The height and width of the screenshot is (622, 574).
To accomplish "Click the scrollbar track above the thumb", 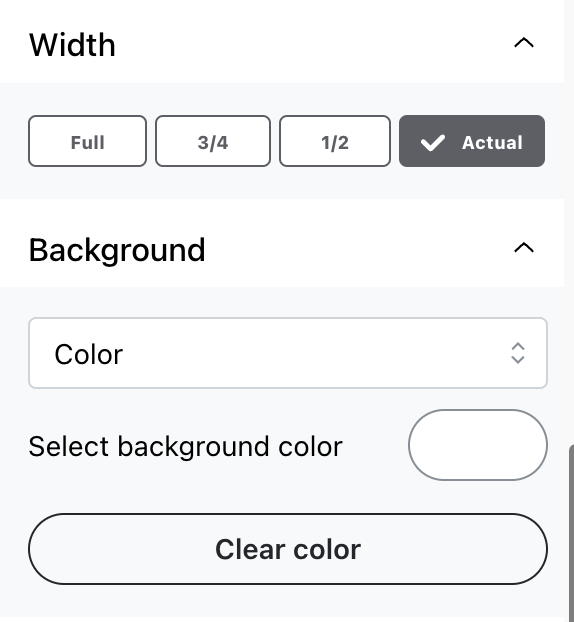I will pos(569,222).
